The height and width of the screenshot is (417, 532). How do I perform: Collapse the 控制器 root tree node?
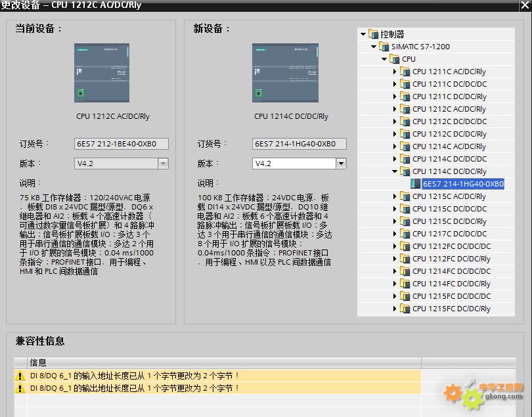[363, 34]
